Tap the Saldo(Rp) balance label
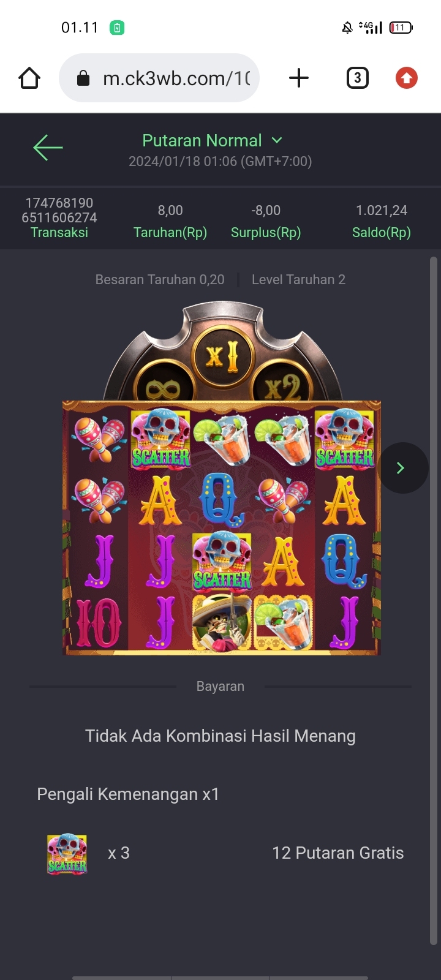The height and width of the screenshot is (980, 441). click(x=381, y=233)
